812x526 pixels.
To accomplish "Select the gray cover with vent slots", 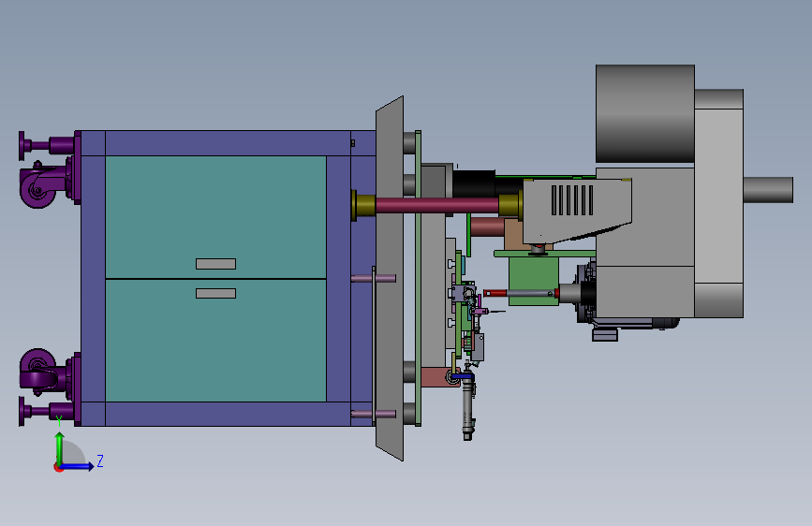I will pyautogui.click(x=577, y=211).
